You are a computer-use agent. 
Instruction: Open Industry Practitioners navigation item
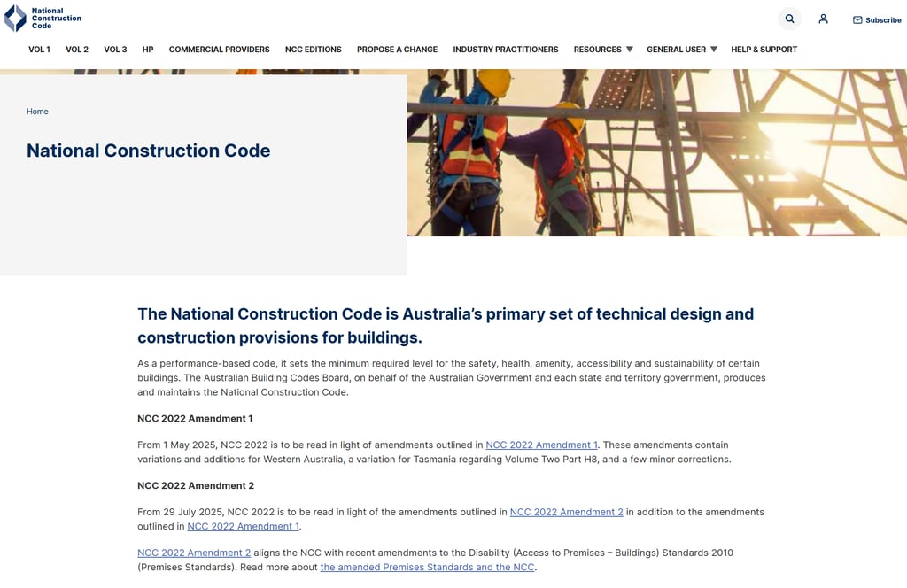tap(506, 49)
